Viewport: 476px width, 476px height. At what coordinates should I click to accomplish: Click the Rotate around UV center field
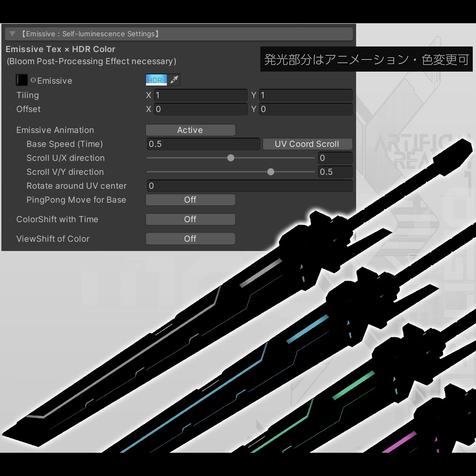(x=250, y=186)
